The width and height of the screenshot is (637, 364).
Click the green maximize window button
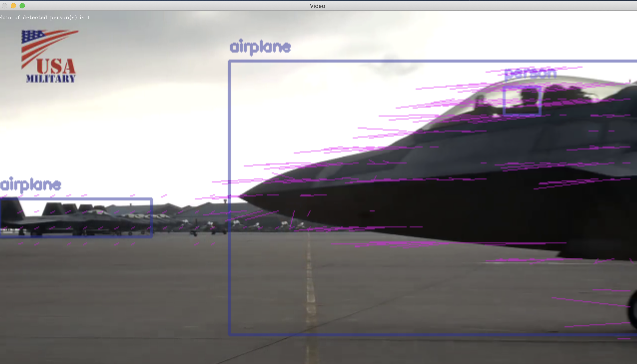(x=22, y=6)
